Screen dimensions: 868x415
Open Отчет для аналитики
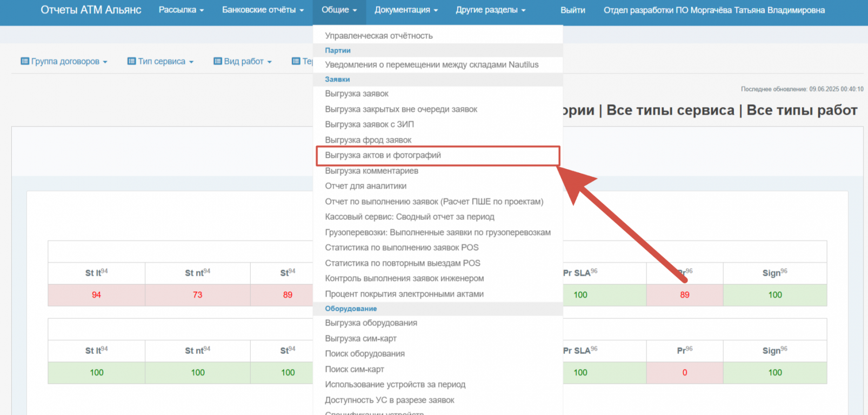tap(365, 186)
